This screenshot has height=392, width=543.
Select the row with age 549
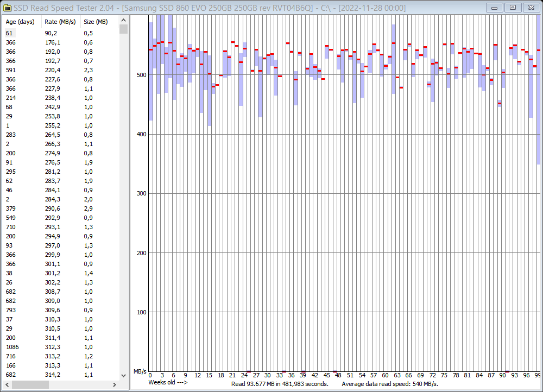pos(61,218)
